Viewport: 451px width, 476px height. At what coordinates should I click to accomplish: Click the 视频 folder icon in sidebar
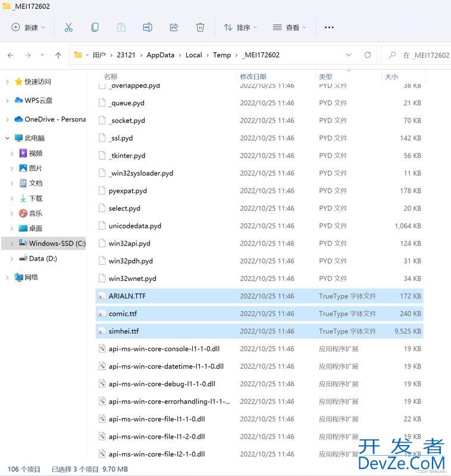23,154
